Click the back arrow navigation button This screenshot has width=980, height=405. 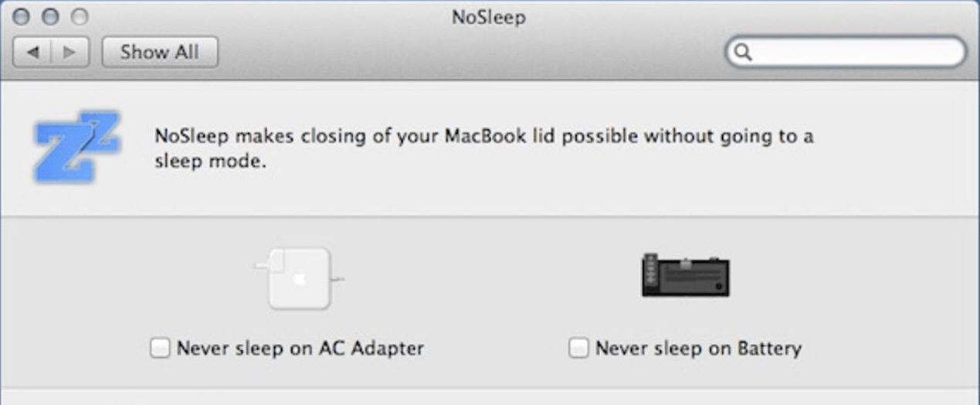coord(32,53)
